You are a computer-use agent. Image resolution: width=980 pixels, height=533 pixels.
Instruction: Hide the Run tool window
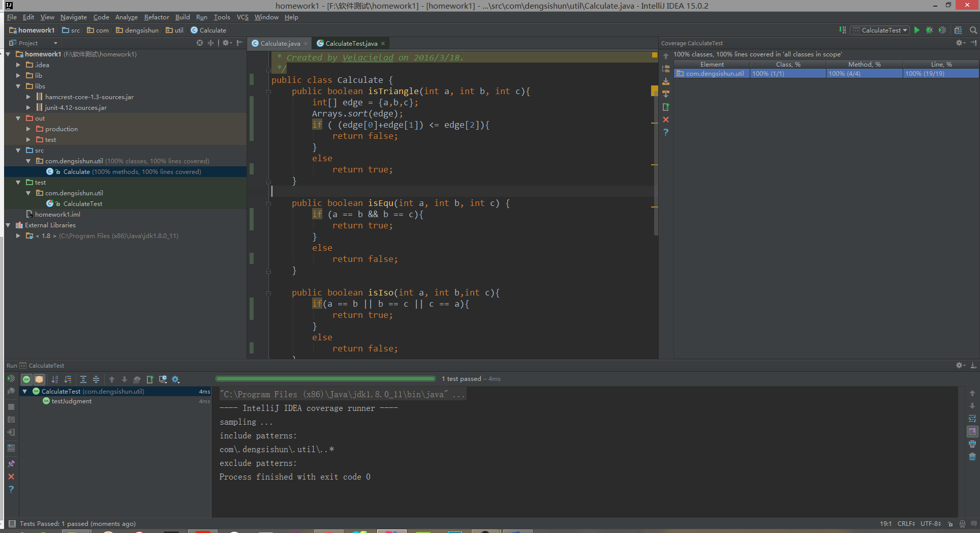[973, 365]
